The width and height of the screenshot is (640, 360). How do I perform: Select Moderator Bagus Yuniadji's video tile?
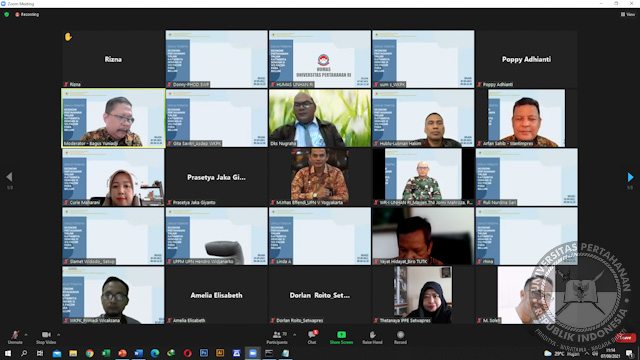113,118
